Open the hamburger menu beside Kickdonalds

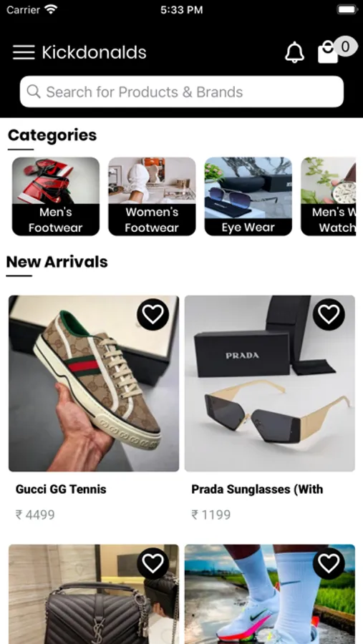coord(24,52)
